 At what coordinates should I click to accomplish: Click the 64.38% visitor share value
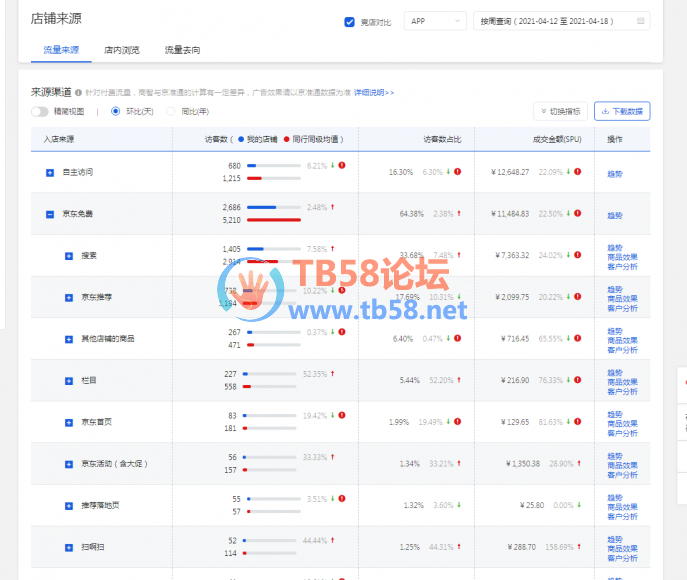(411, 214)
